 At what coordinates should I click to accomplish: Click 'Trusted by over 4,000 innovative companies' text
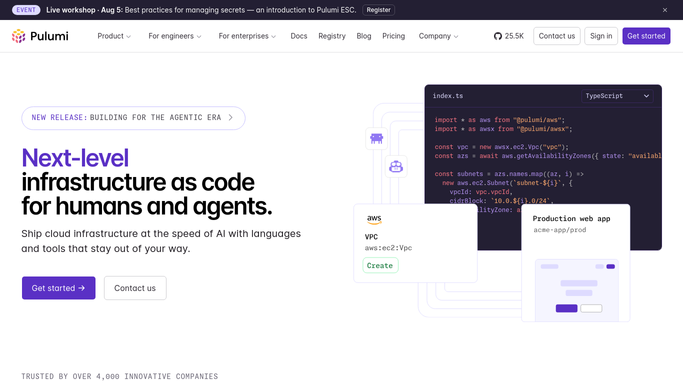pyautogui.click(x=120, y=376)
